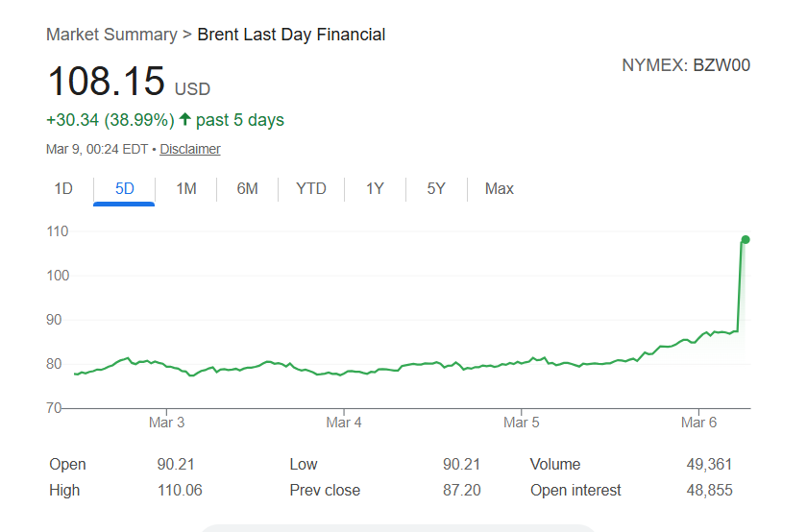Click the Prev close value 87.20
Screen dimensions: 807x532
(x=460, y=490)
